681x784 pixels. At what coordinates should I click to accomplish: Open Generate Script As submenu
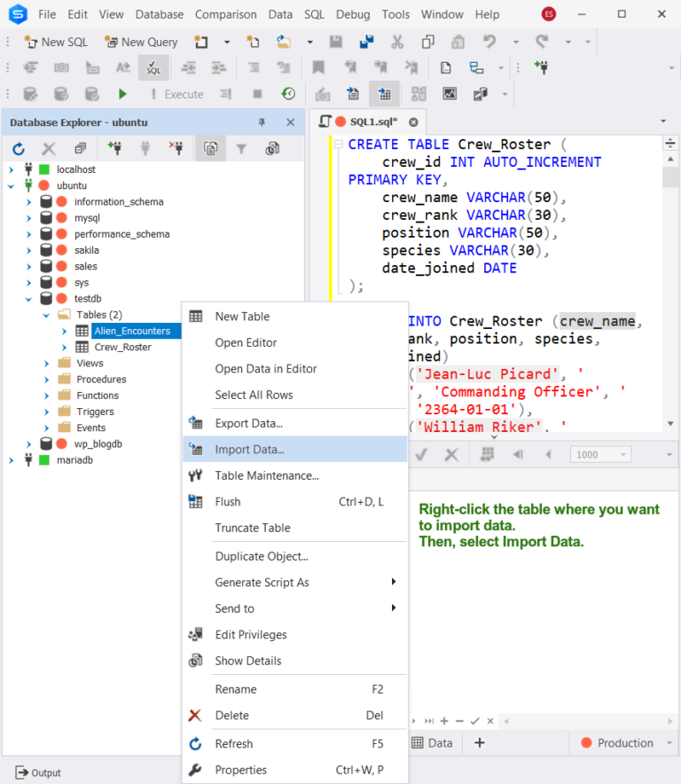tap(295, 582)
